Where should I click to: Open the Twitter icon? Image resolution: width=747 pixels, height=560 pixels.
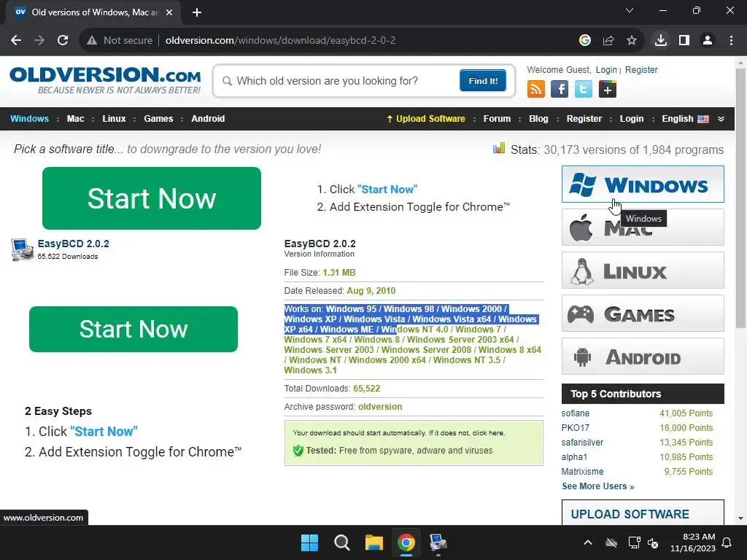pyautogui.click(x=583, y=89)
